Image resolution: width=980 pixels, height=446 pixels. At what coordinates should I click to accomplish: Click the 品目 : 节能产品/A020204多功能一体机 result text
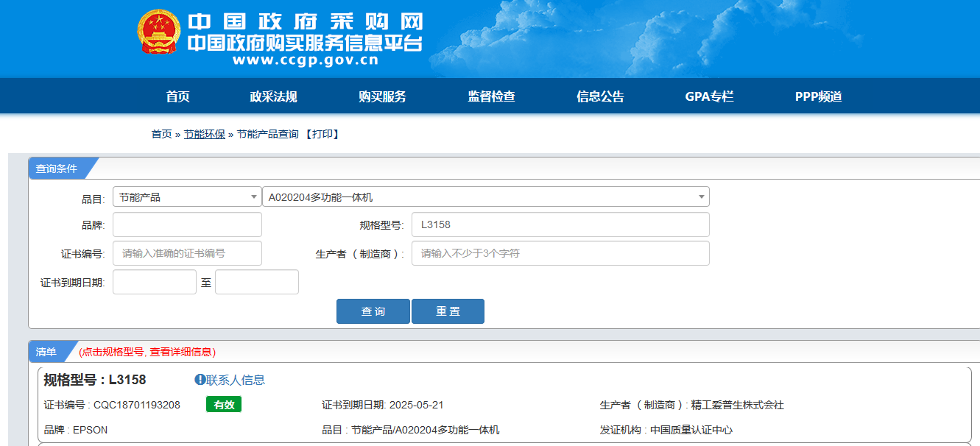(x=411, y=430)
